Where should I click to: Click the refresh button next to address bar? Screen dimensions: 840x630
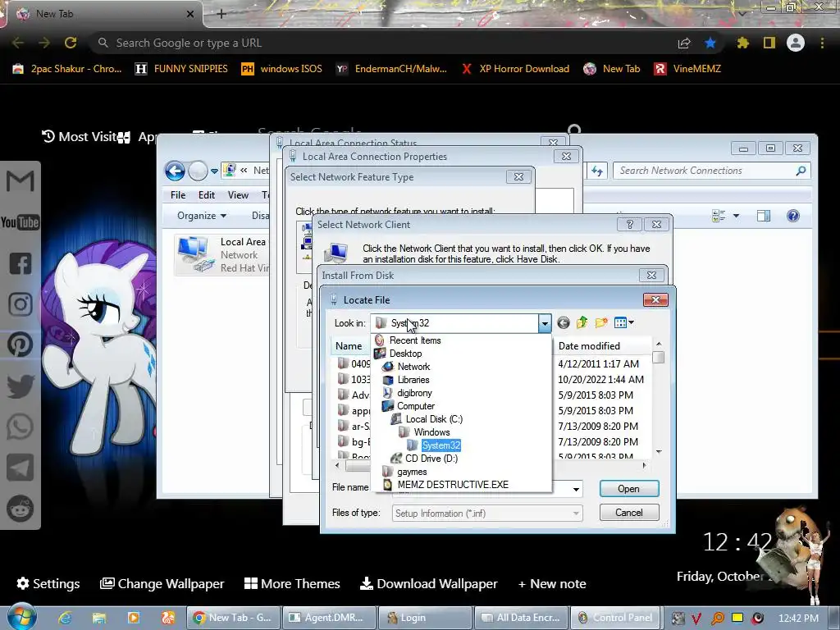tap(597, 171)
